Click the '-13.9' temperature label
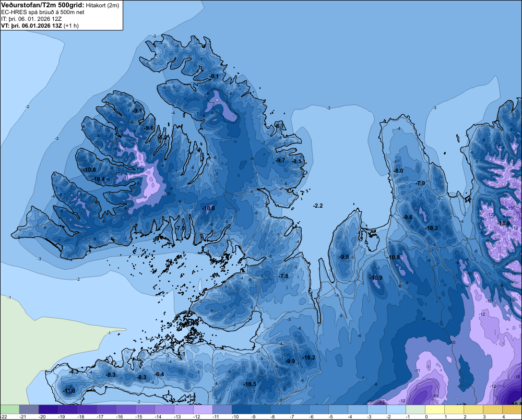 pyautogui.click(x=503, y=223)
